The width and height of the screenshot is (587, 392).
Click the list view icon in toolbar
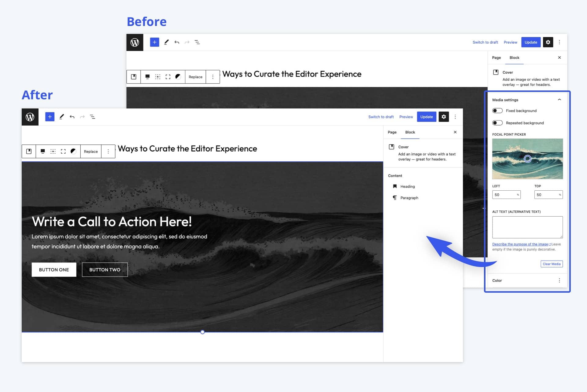[x=93, y=117]
